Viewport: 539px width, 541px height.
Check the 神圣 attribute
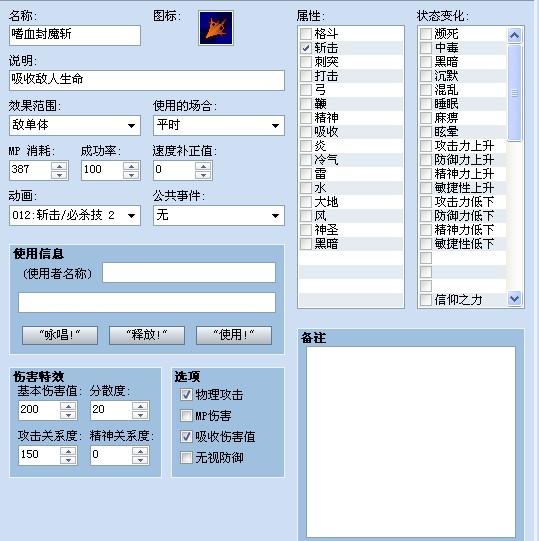(306, 230)
